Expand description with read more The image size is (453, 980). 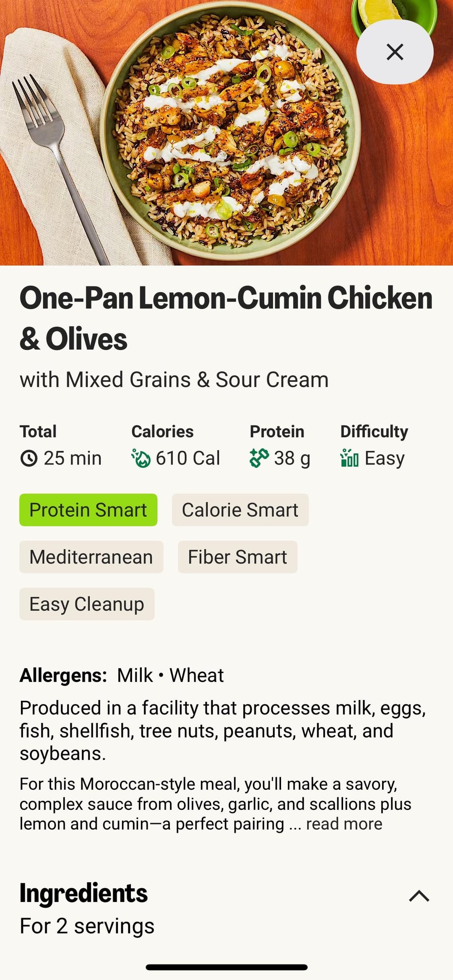(x=344, y=824)
